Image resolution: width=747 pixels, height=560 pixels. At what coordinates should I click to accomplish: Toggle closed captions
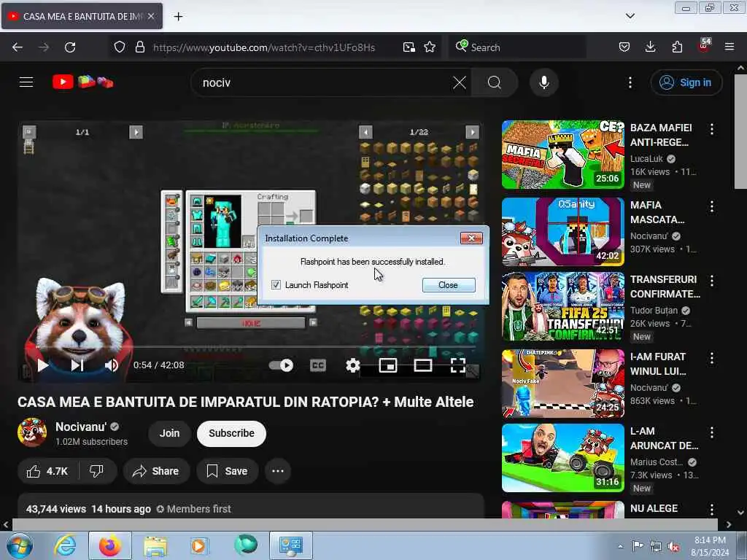[318, 365]
